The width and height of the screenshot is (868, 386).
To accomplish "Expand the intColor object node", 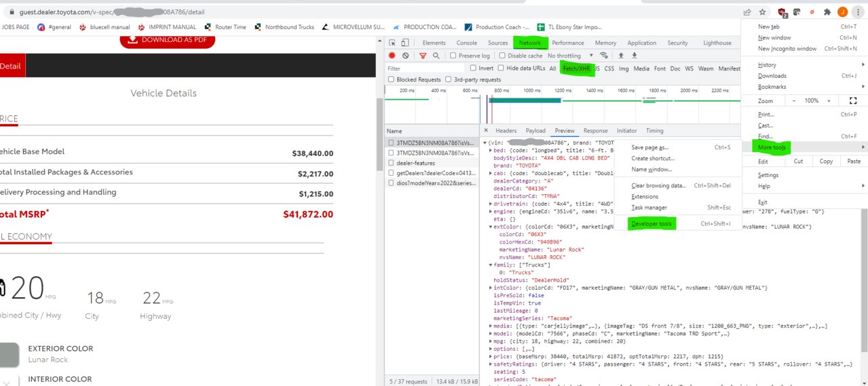I will point(490,288).
